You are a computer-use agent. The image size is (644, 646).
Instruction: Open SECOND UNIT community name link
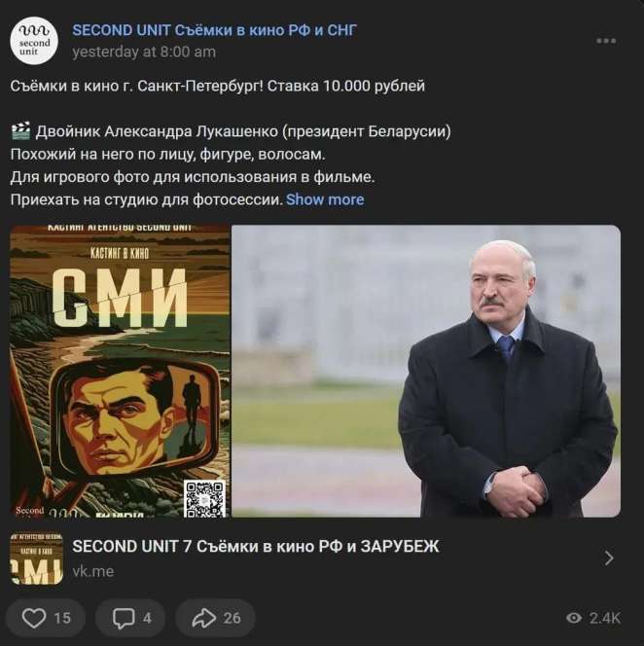[x=214, y=30]
